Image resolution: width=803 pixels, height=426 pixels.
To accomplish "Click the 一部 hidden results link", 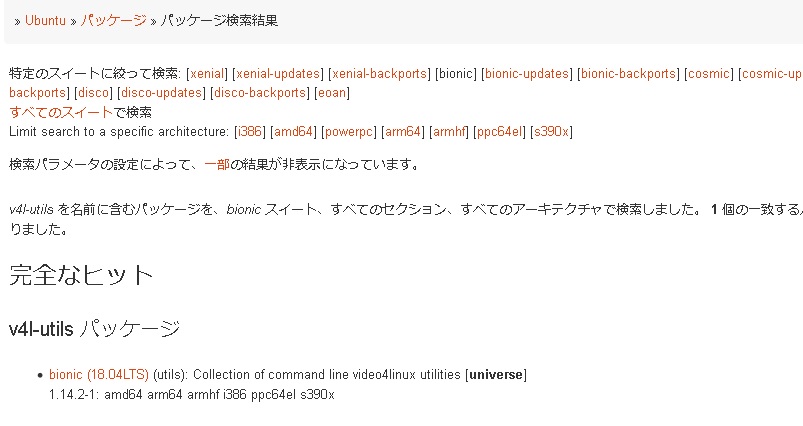I will 218,164.
